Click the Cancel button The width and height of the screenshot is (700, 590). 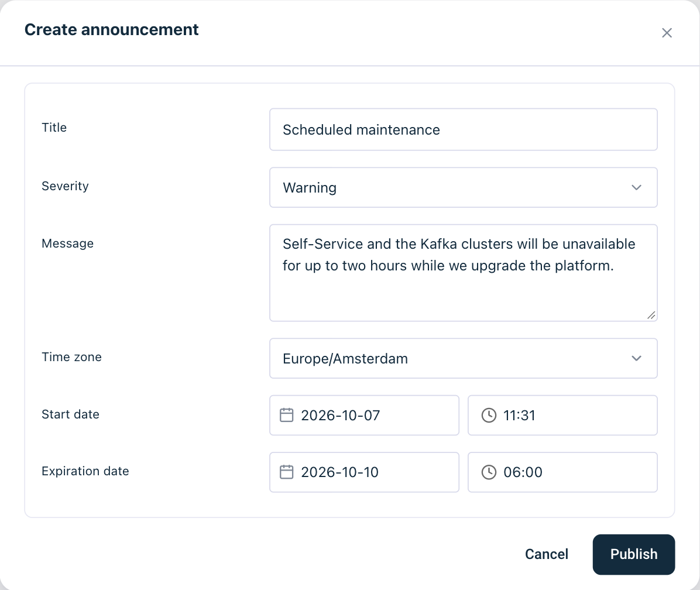coord(547,554)
